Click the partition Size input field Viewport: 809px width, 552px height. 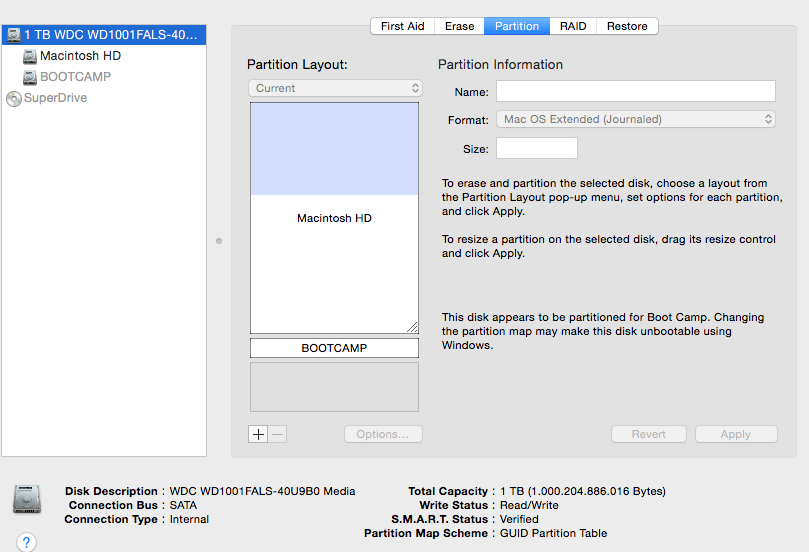(537, 149)
